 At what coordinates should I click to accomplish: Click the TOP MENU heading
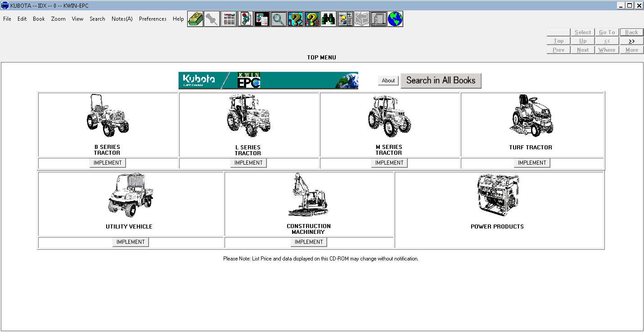pyautogui.click(x=321, y=58)
